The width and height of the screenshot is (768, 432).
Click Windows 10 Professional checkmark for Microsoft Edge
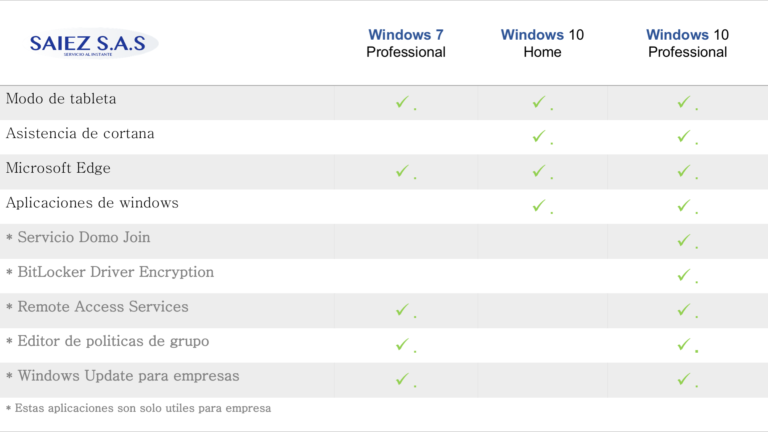[x=684, y=171]
